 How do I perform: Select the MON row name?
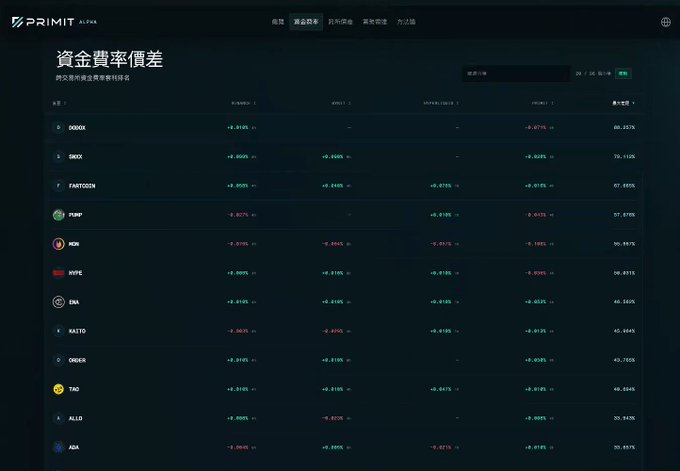(74, 244)
